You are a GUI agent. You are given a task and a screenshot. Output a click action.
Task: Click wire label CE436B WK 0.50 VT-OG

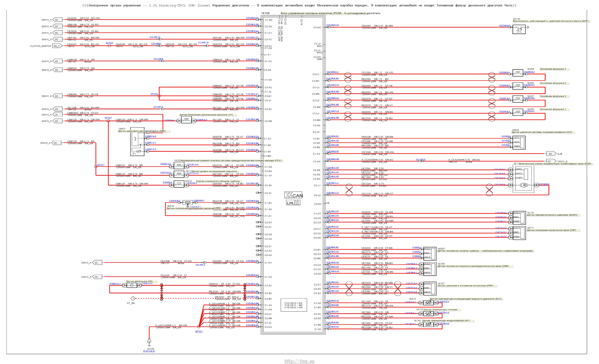176,261
